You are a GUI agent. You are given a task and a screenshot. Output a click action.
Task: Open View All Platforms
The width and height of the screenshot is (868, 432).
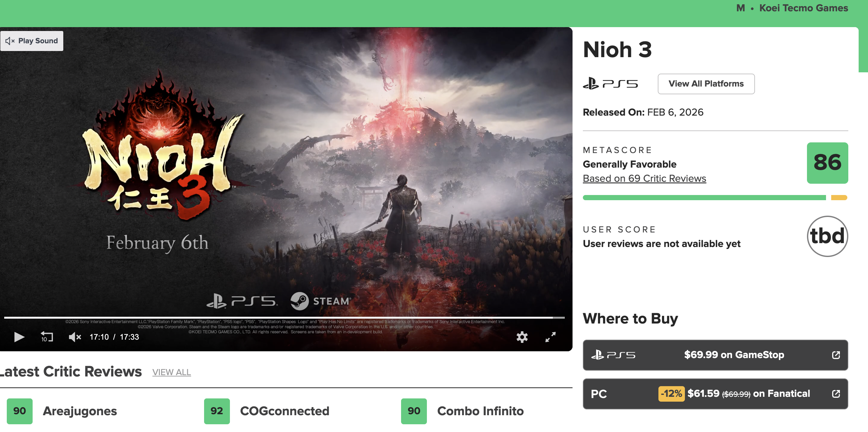[706, 84]
